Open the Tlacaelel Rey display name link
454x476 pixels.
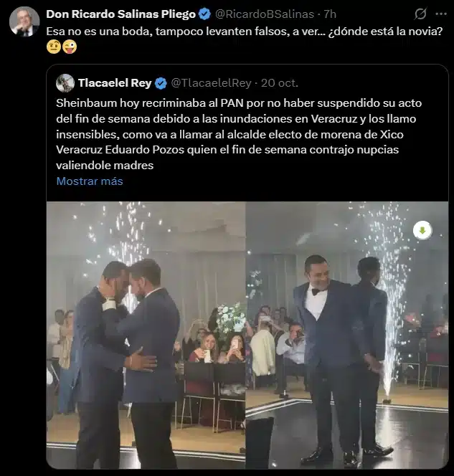tap(114, 82)
